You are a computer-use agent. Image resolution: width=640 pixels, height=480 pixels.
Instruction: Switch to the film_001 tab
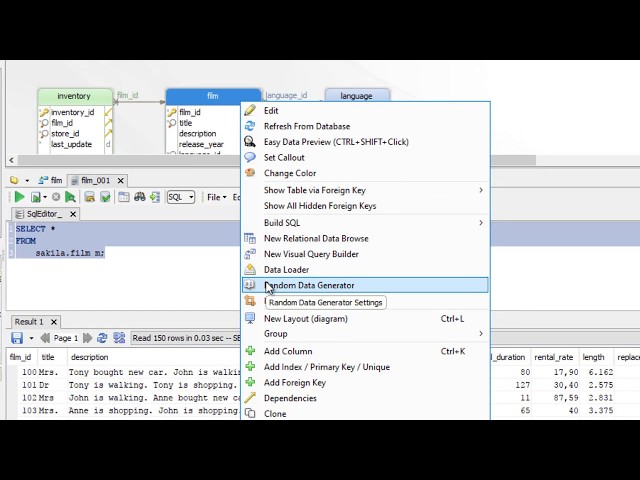[91, 180]
